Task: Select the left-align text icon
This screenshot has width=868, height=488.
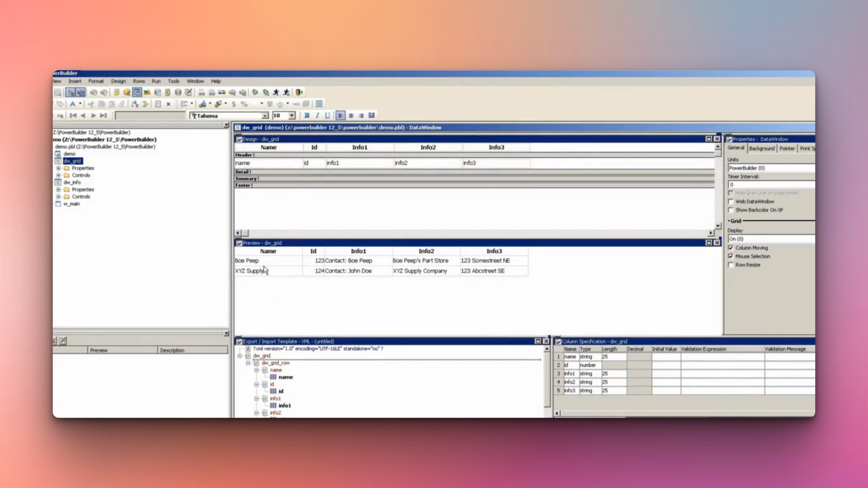Action: 341,115
